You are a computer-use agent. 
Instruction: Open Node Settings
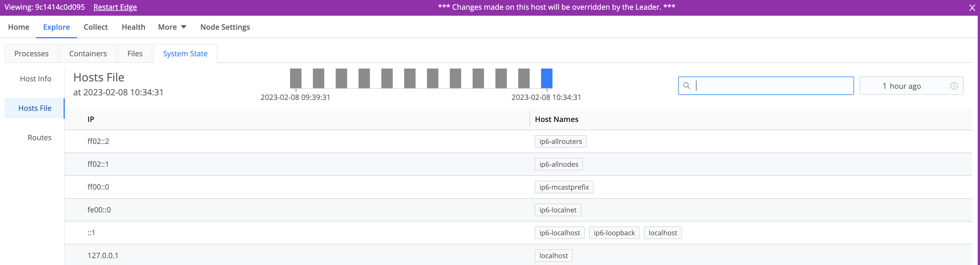click(225, 27)
